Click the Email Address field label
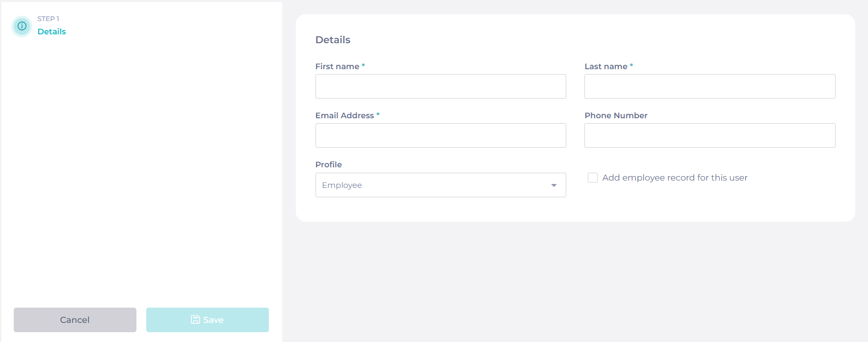Image resolution: width=868 pixels, height=342 pixels. [344, 115]
